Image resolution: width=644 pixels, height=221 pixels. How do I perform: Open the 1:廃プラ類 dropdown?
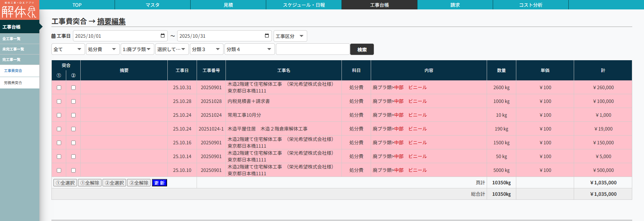[137, 49]
